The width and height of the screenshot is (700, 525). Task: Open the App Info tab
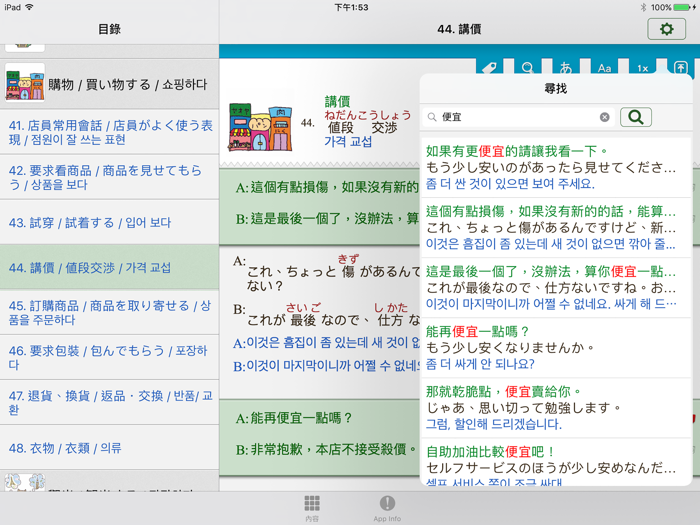tap(387, 507)
